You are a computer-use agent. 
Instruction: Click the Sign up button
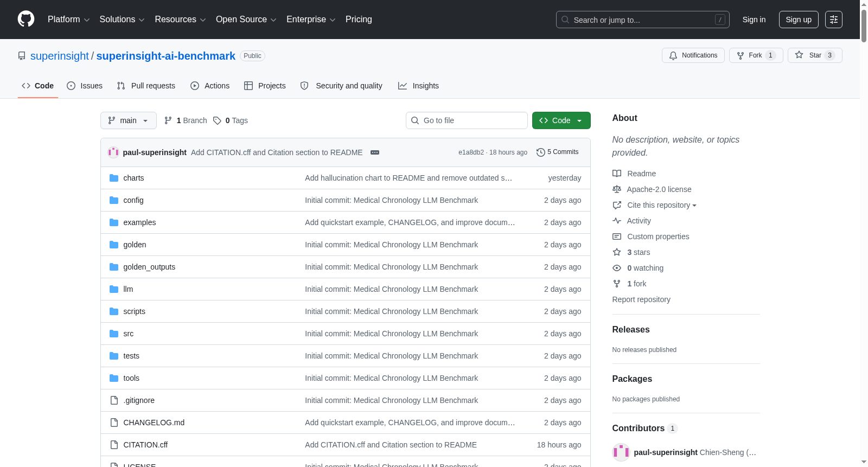799,20
